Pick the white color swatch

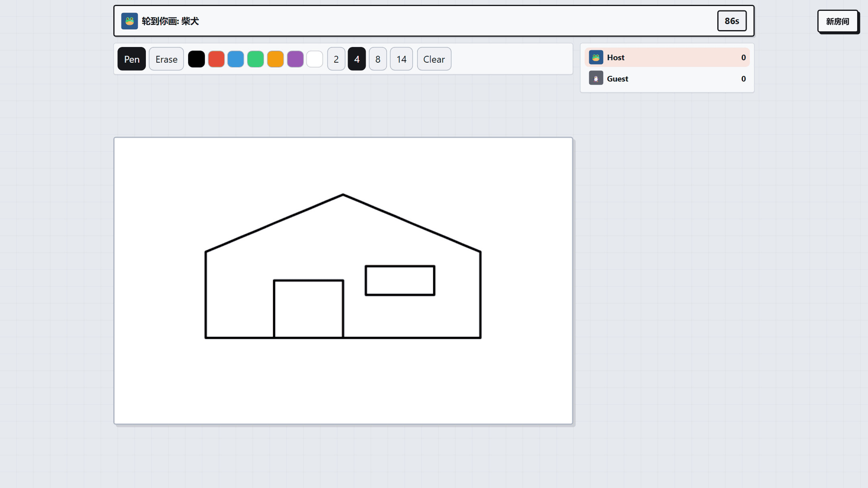point(315,59)
